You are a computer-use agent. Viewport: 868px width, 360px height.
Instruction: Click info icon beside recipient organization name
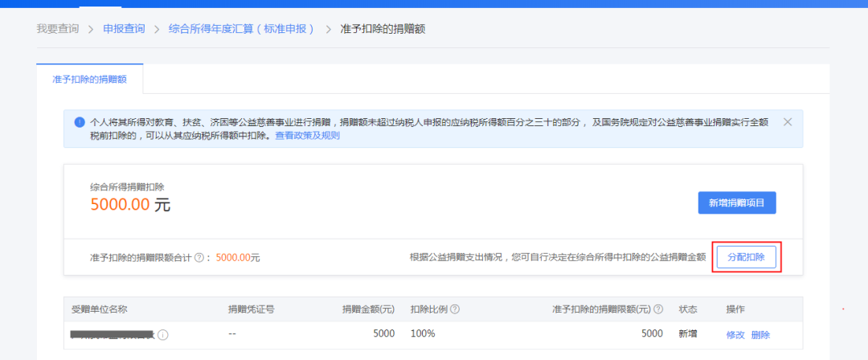pos(162,335)
